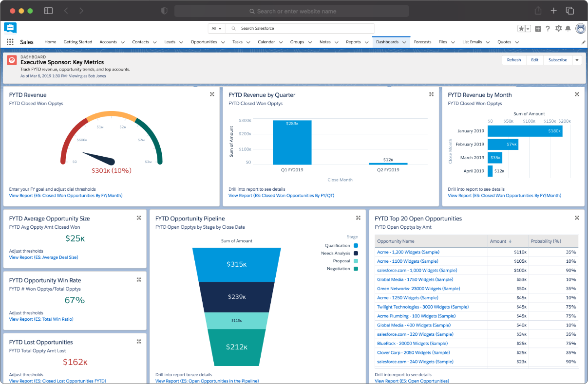Screen dimensions: 588x384
Task: Click the Subscribe button
Action: click(558, 60)
